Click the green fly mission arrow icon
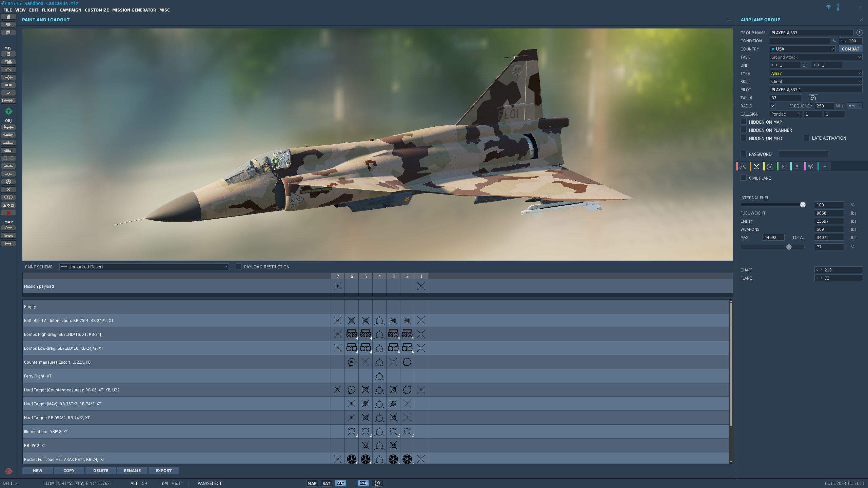 pos(8,111)
